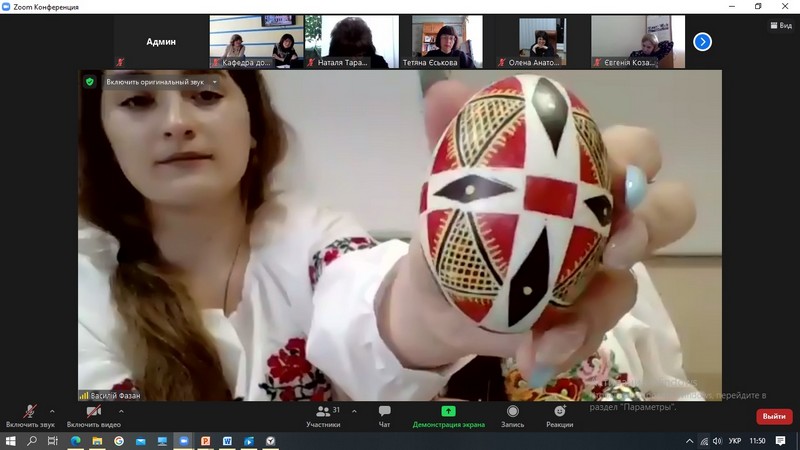
Task: Click the Запись record button
Action: pos(512,416)
